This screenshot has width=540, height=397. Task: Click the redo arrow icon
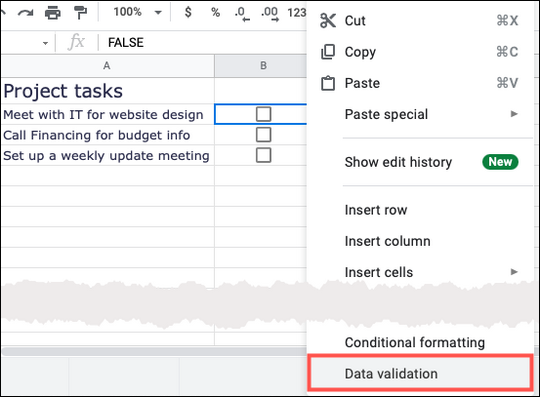pos(25,13)
